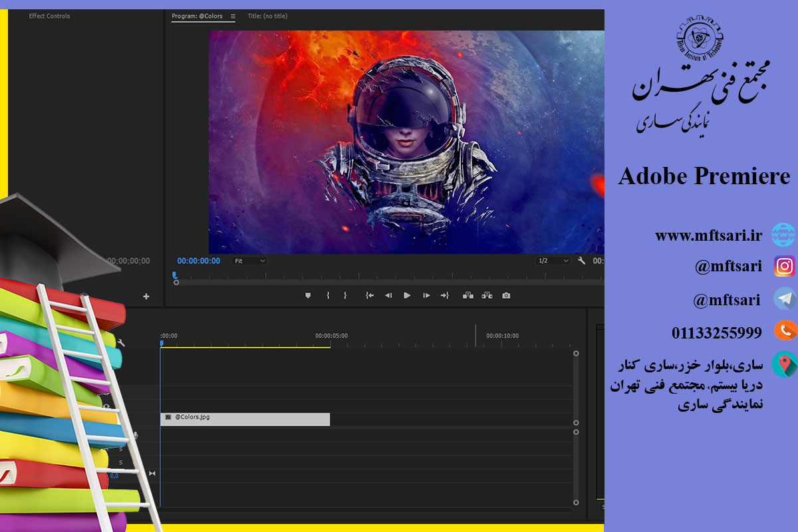The height and width of the screenshot is (532, 798).
Task: Switch to the Effect Controls tab
Action: click(x=49, y=16)
